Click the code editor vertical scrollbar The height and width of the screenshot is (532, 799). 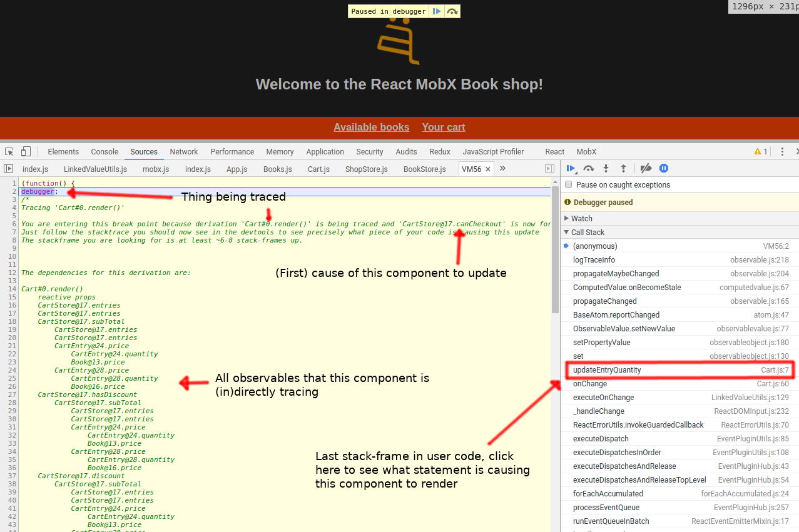click(x=555, y=250)
